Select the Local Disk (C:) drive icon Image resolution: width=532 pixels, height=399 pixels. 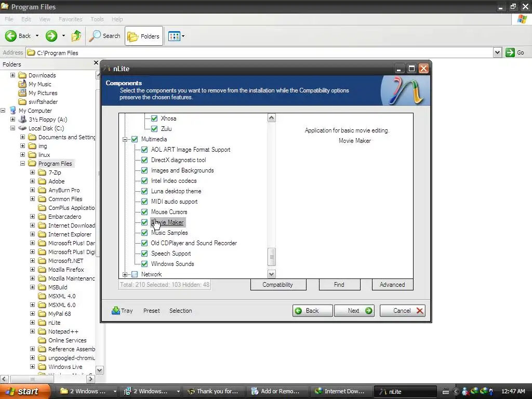[x=22, y=128]
